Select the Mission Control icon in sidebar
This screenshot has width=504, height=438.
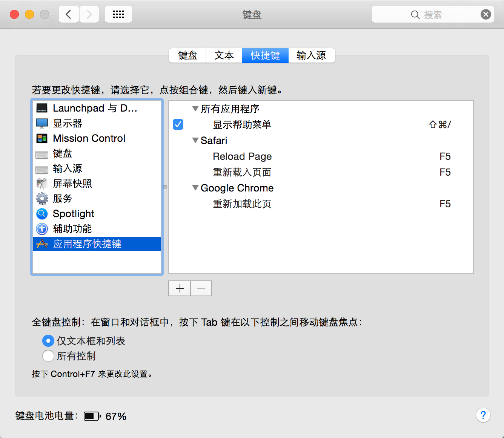point(42,138)
